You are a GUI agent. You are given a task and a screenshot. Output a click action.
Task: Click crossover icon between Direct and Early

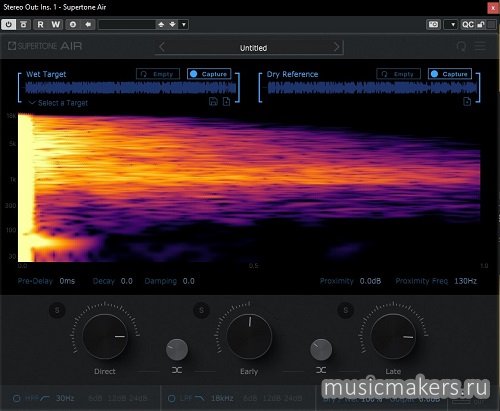177,370
